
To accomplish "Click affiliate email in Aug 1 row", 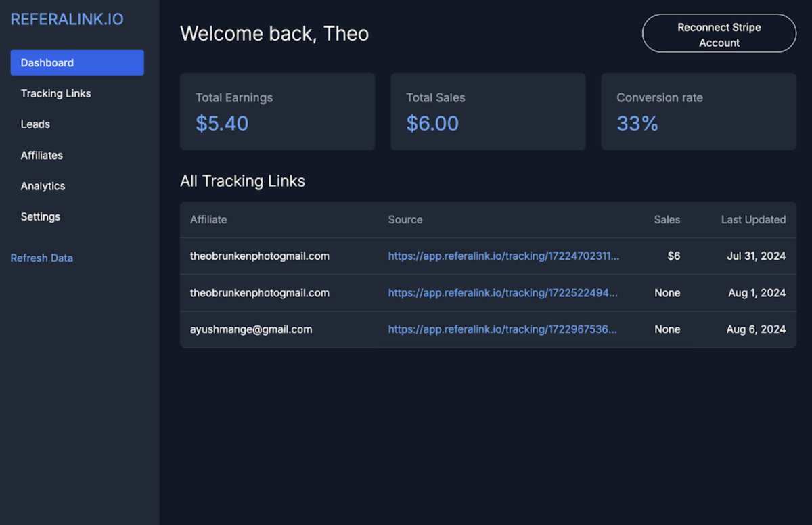I will 260,293.
